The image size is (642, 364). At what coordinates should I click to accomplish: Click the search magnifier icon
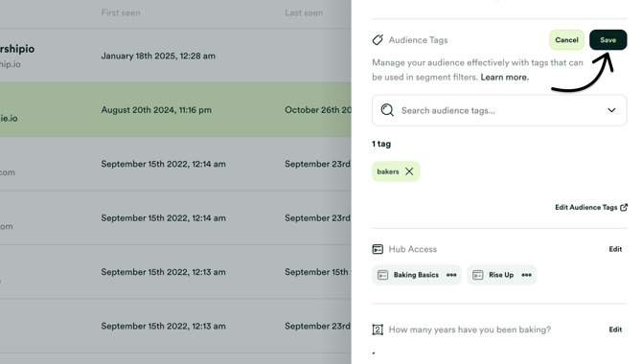[x=387, y=110]
